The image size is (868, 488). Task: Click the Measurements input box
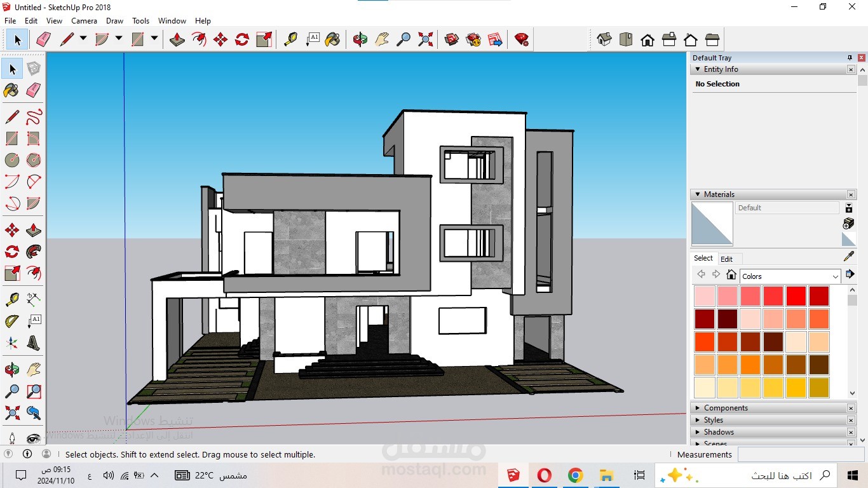pyautogui.click(x=801, y=454)
